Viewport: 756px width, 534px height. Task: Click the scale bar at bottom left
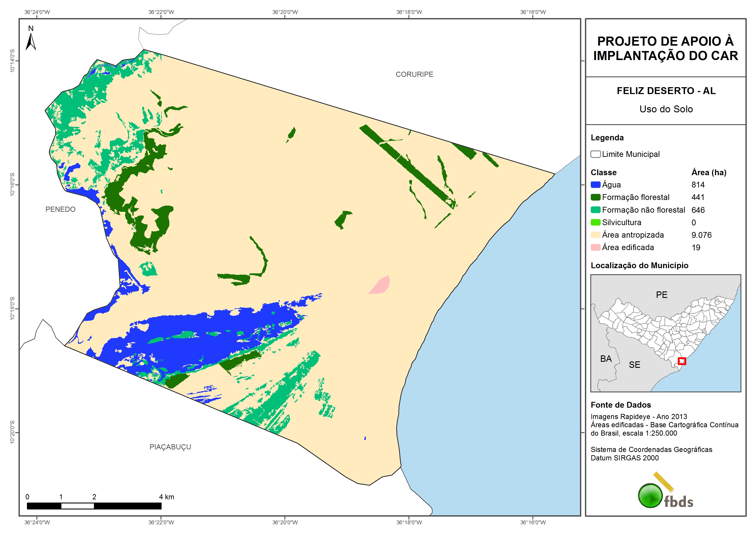coord(94,506)
